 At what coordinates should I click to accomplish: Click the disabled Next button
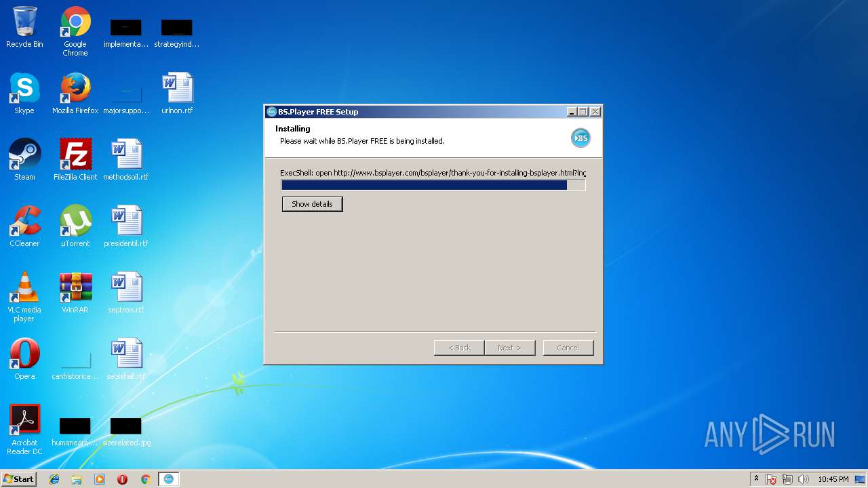[510, 348]
